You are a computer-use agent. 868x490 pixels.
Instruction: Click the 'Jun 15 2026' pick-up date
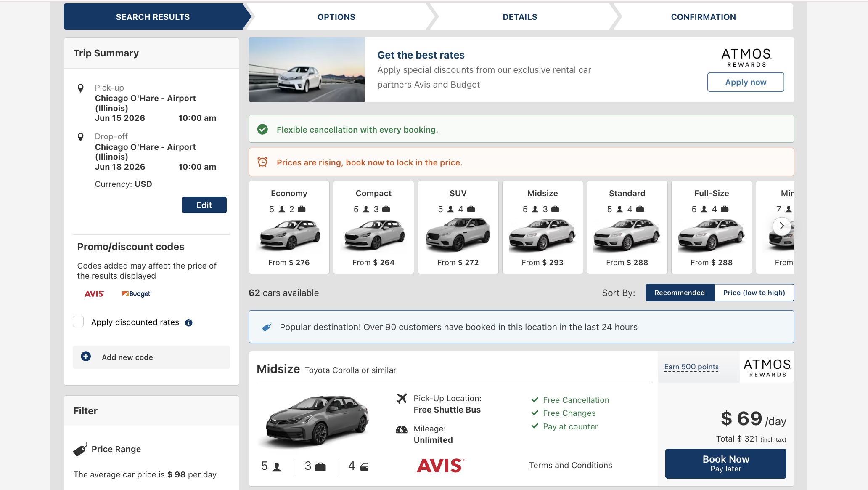click(120, 118)
